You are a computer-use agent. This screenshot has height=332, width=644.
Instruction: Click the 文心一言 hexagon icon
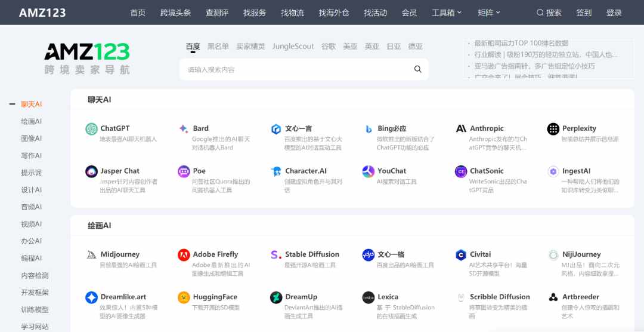click(x=276, y=129)
